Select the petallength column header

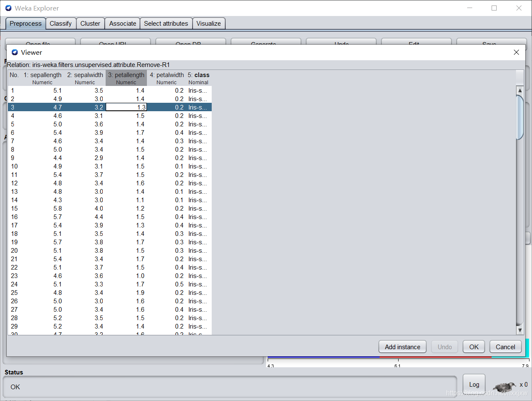coord(126,78)
